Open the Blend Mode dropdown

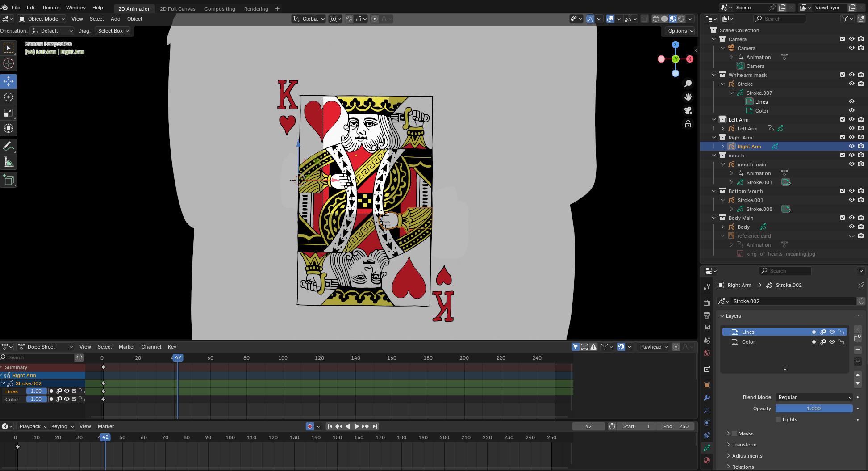coord(814,397)
